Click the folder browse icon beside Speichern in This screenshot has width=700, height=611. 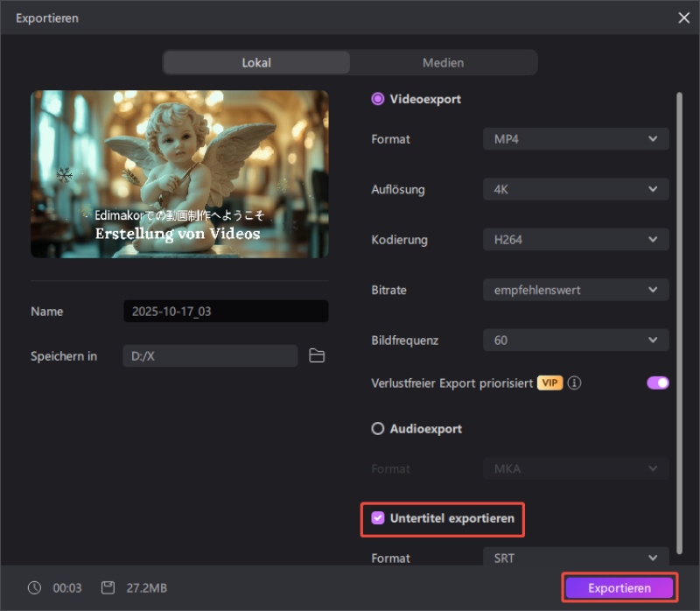[317, 355]
